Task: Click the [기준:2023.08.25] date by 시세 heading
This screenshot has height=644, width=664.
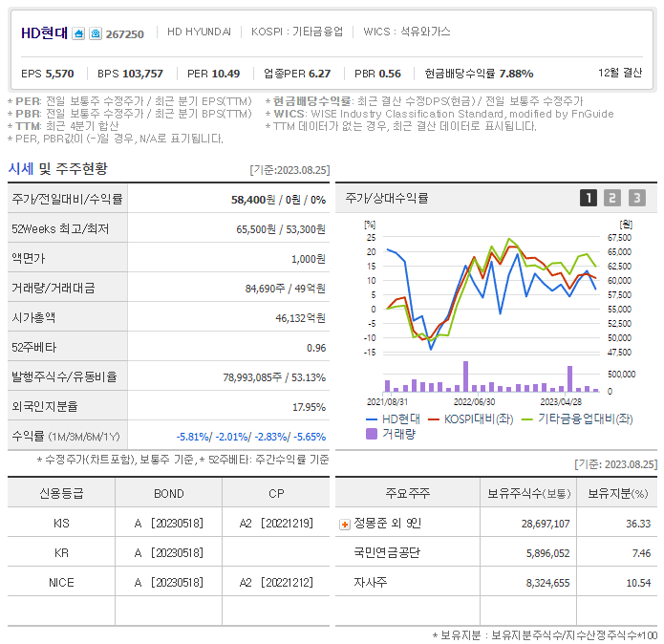Action: 289,170
